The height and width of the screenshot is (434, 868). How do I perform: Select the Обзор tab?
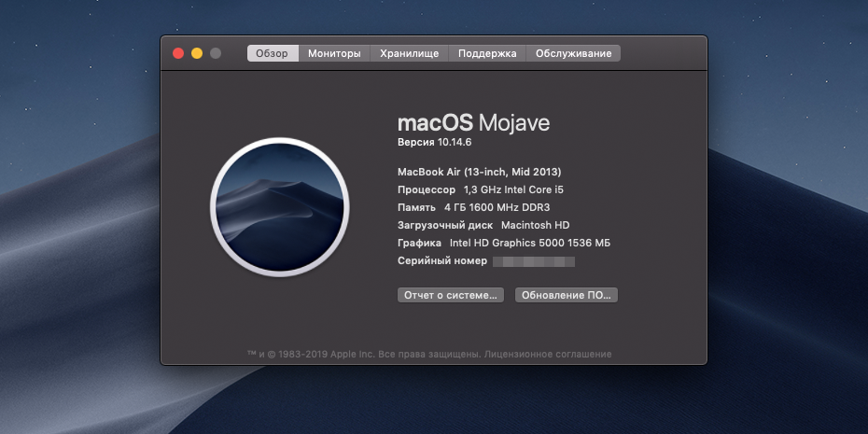[272, 53]
